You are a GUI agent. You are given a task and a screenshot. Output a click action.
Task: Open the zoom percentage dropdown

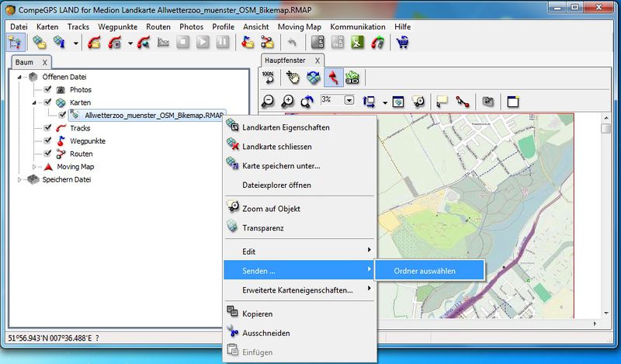coord(349,100)
